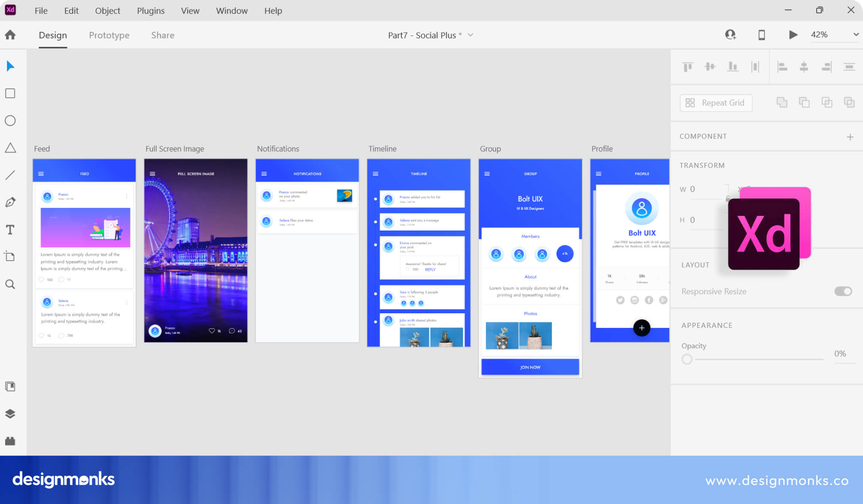Screen dimensions: 863x504
Task: Select the Pen tool
Action: click(10, 201)
